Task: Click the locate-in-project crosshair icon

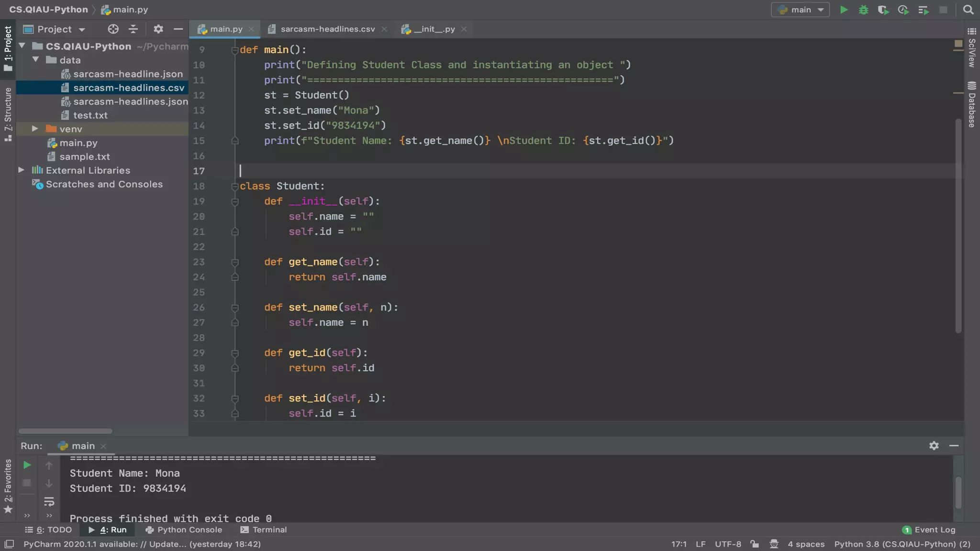Action: (113, 29)
